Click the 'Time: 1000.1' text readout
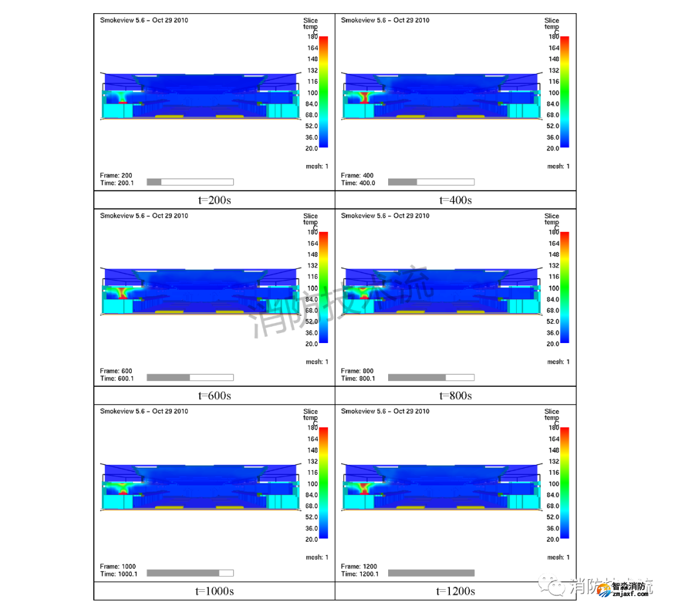 tap(117, 574)
